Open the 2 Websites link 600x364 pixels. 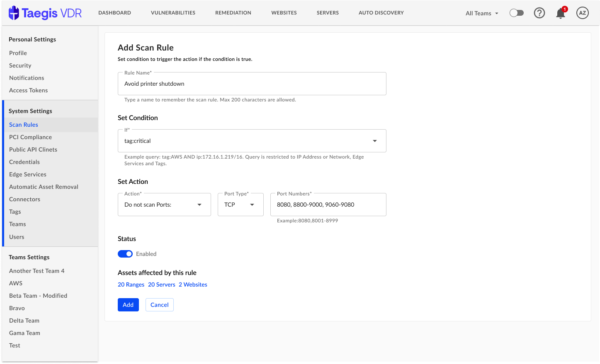(193, 284)
